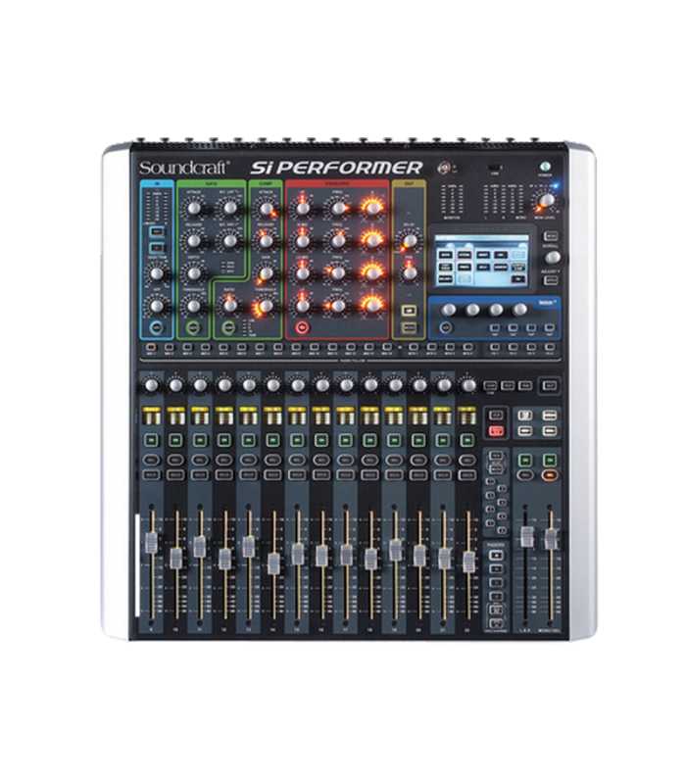This screenshot has height=784, width=686.
Task: Click the first encoder mode button after channel 22 encoder
Action: (490, 385)
